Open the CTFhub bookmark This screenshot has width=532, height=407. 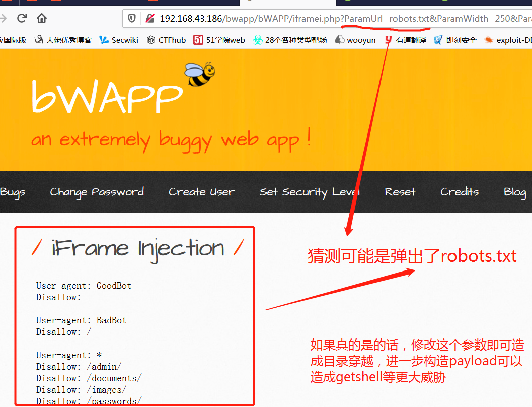click(x=166, y=40)
